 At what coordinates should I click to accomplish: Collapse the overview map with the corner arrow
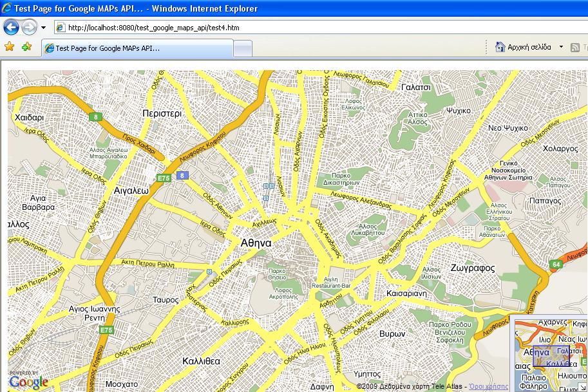point(582,387)
